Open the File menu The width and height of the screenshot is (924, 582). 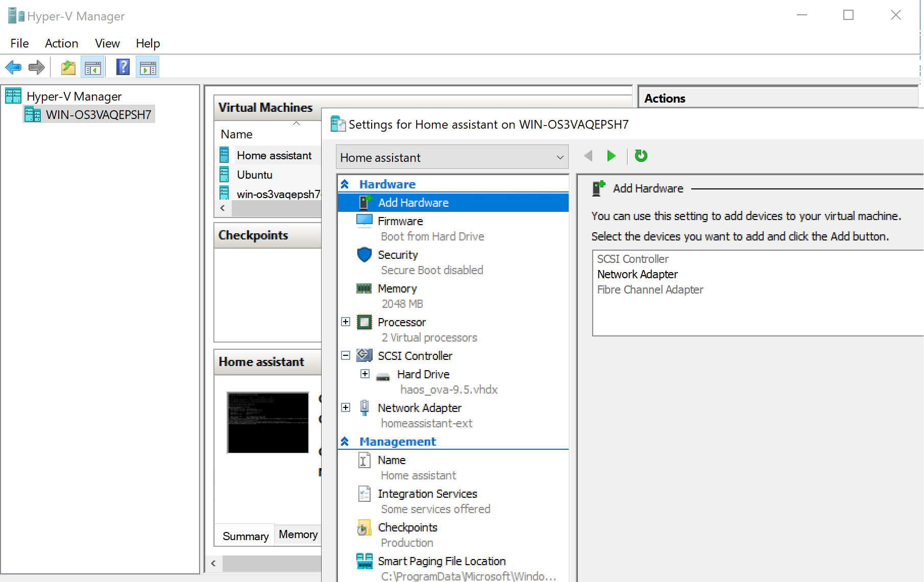coord(19,43)
